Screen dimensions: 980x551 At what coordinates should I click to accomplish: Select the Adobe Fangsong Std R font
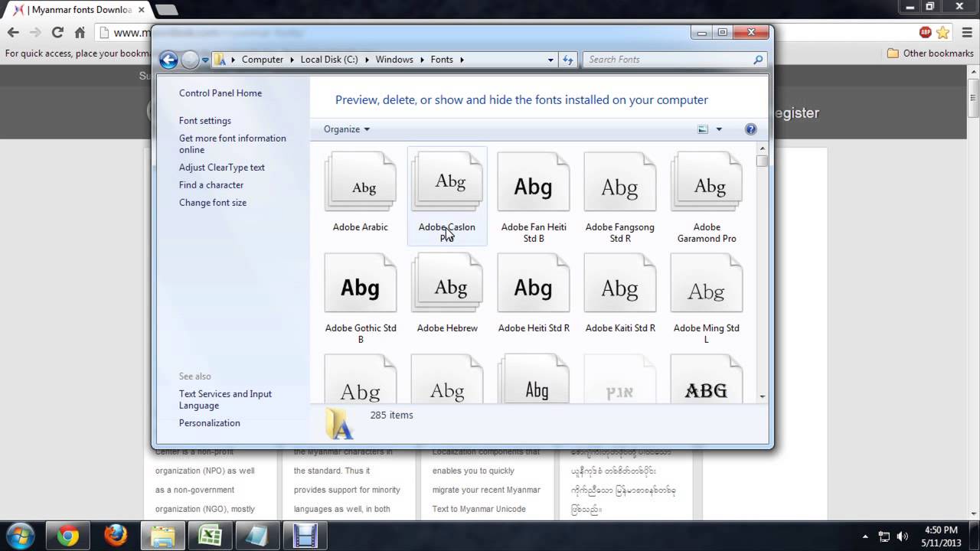(x=620, y=182)
